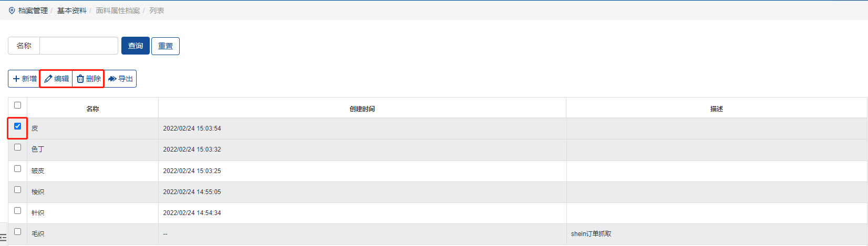Viewport: 868px width, 246px height.
Task: Uncheck the checkbox for the 皮 row
Action: point(17,126)
